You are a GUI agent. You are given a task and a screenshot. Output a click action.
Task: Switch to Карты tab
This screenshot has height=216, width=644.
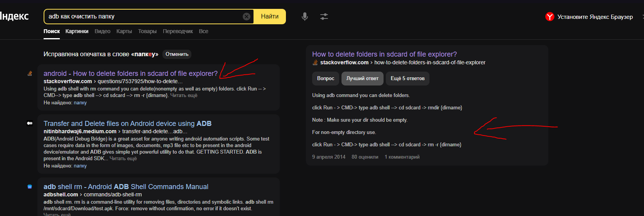click(124, 31)
